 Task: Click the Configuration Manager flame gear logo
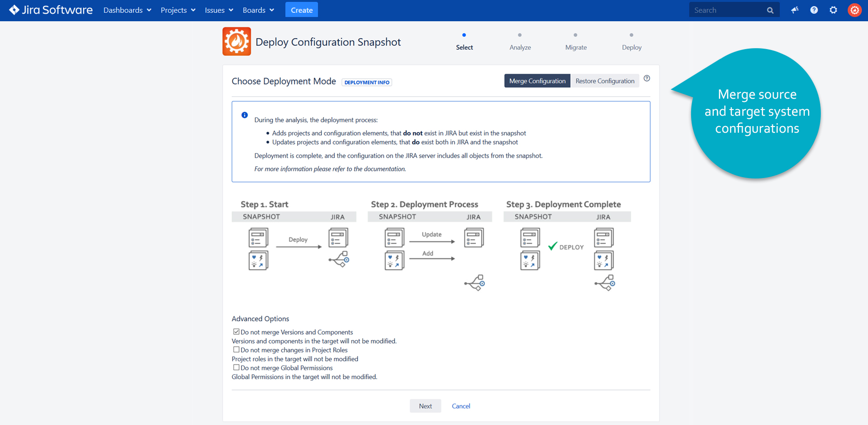pyautogui.click(x=237, y=42)
